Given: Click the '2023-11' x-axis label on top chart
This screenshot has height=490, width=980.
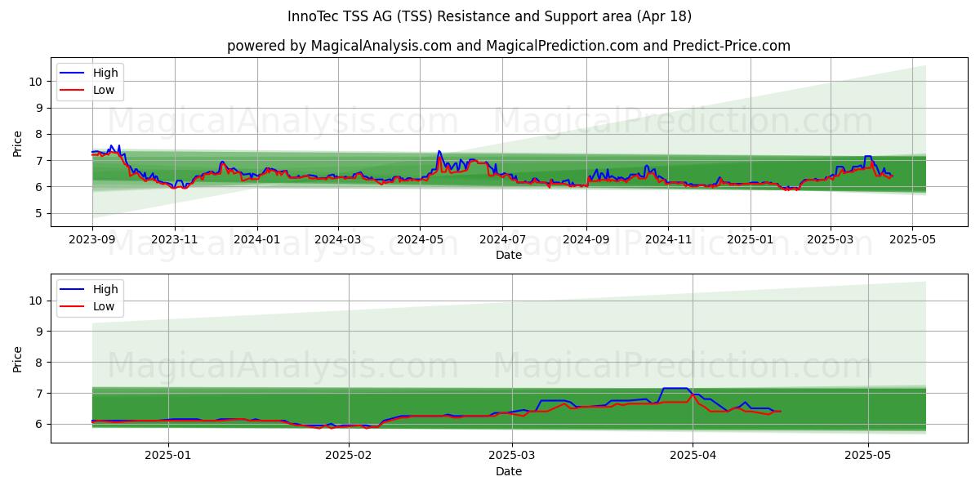Looking at the screenshot, I should (x=174, y=239).
